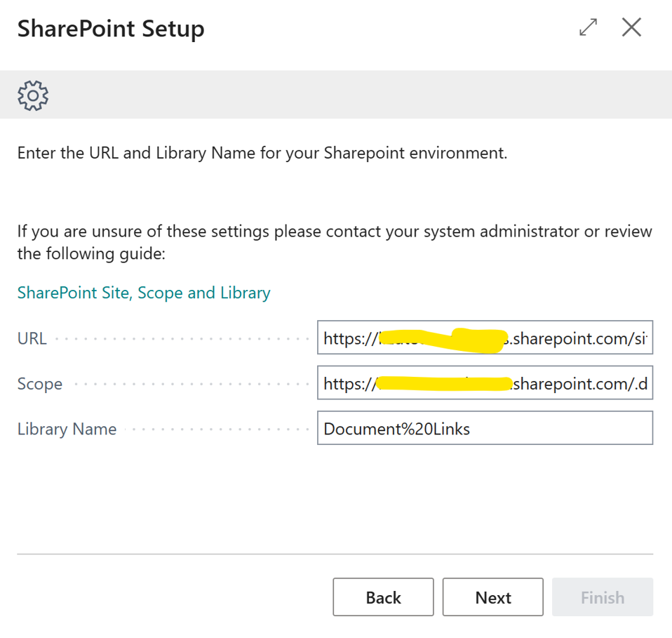The width and height of the screenshot is (672, 638).
Task: Click the URL field label
Action: (x=32, y=338)
